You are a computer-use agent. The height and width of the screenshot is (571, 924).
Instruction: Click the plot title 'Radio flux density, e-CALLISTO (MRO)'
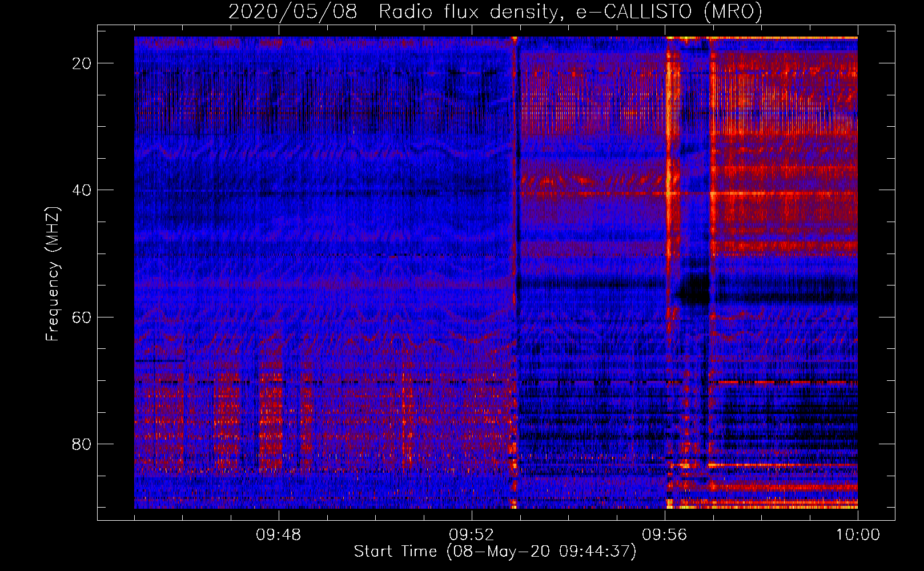click(x=571, y=11)
